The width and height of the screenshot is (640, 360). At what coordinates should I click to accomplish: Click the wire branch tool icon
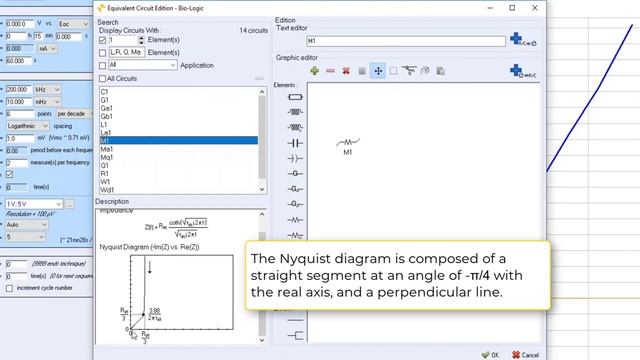click(x=409, y=71)
